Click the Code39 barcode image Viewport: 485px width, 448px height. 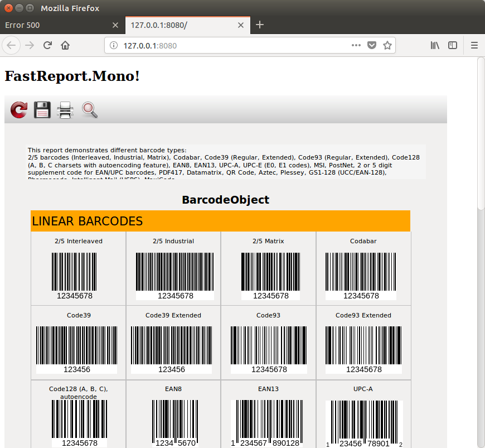pyautogui.click(x=77, y=350)
